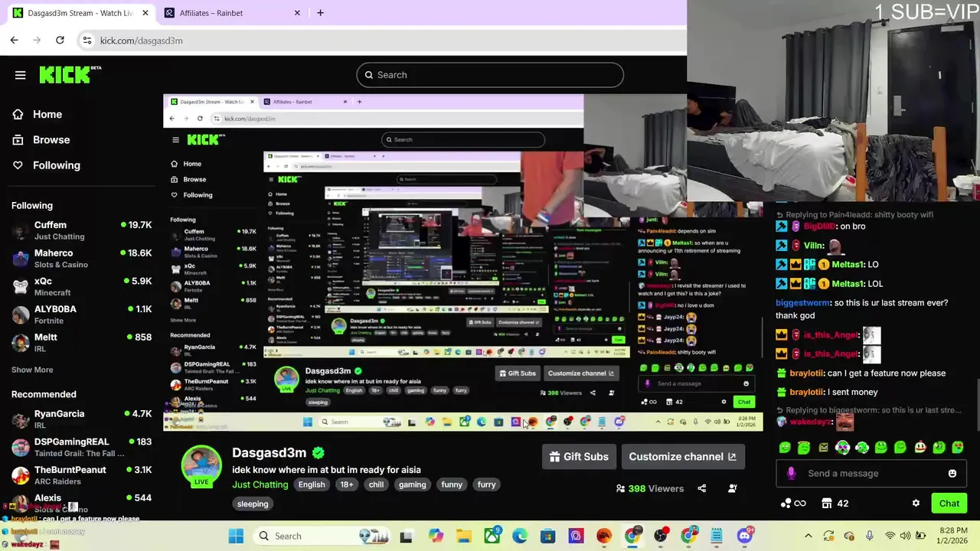Open RyanGarcia in Recommended channels
980x551 pixels.
(x=81, y=419)
